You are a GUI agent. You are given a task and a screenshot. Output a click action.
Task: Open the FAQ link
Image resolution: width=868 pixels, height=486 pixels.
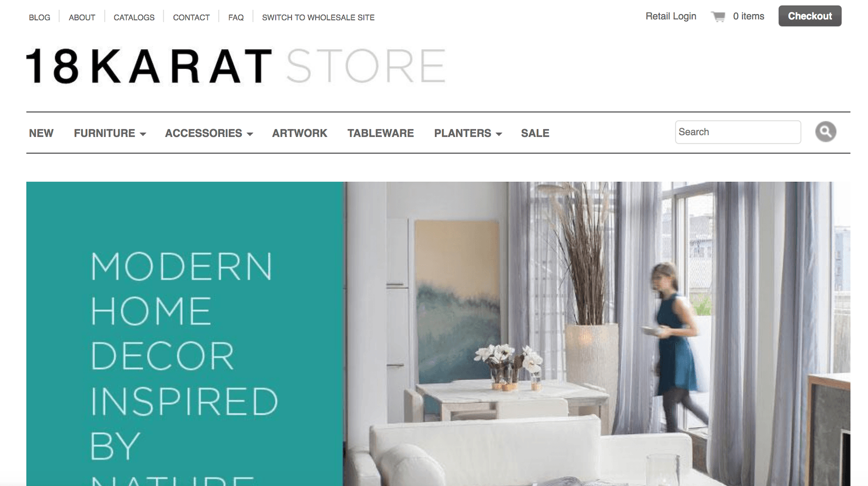coord(236,18)
